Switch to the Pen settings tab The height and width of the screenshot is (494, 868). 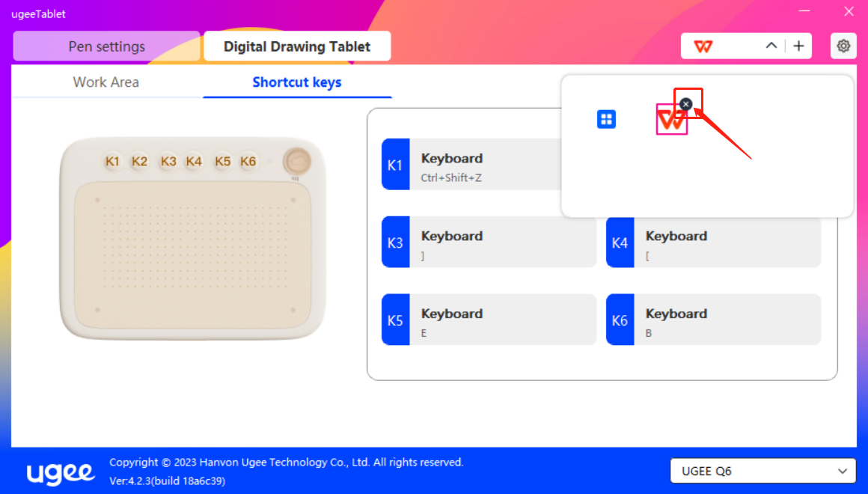click(106, 46)
